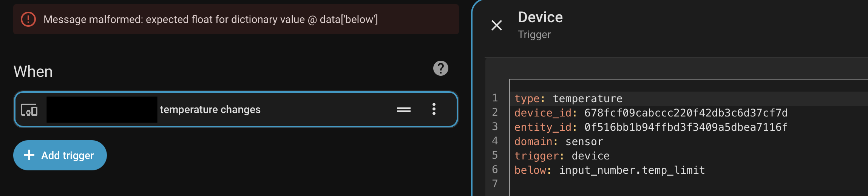This screenshot has width=868, height=196.
Task: Close the Device trigger panel
Action: tap(496, 25)
